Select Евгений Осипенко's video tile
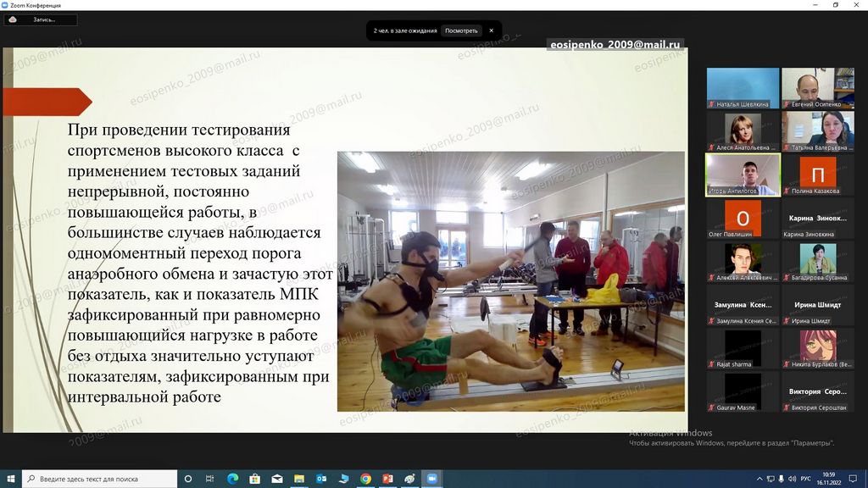Viewport: 868px width, 488px height. (817, 88)
